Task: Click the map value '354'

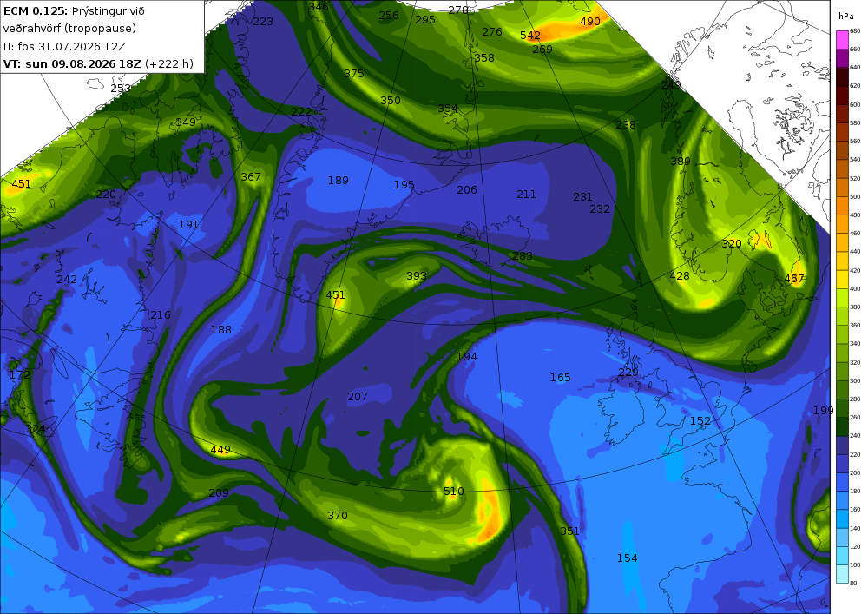Action: (x=448, y=109)
